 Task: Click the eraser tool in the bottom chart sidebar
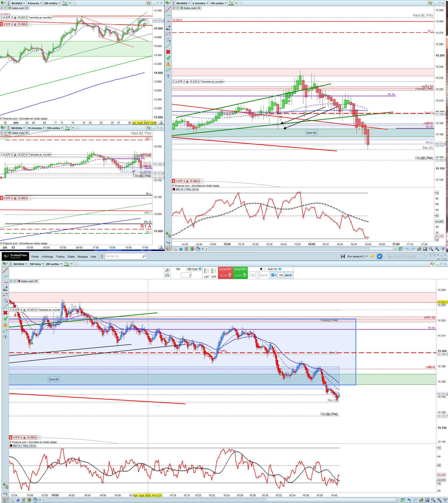pos(5,288)
